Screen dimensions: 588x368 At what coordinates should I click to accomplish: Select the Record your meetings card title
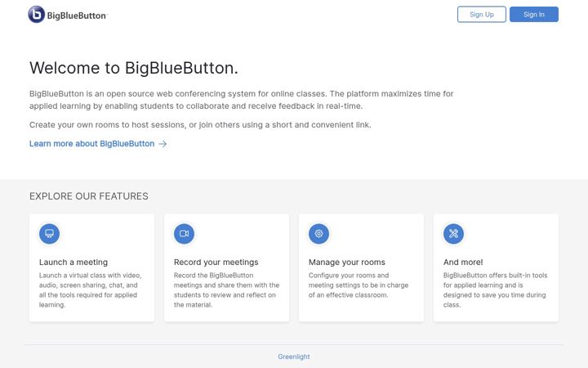[x=216, y=263]
